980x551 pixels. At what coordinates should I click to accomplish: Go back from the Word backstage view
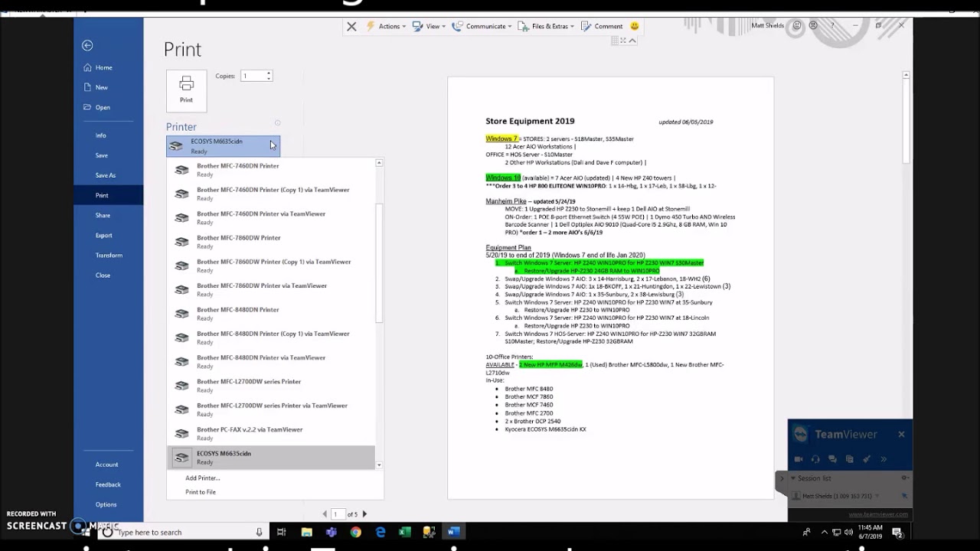(87, 46)
